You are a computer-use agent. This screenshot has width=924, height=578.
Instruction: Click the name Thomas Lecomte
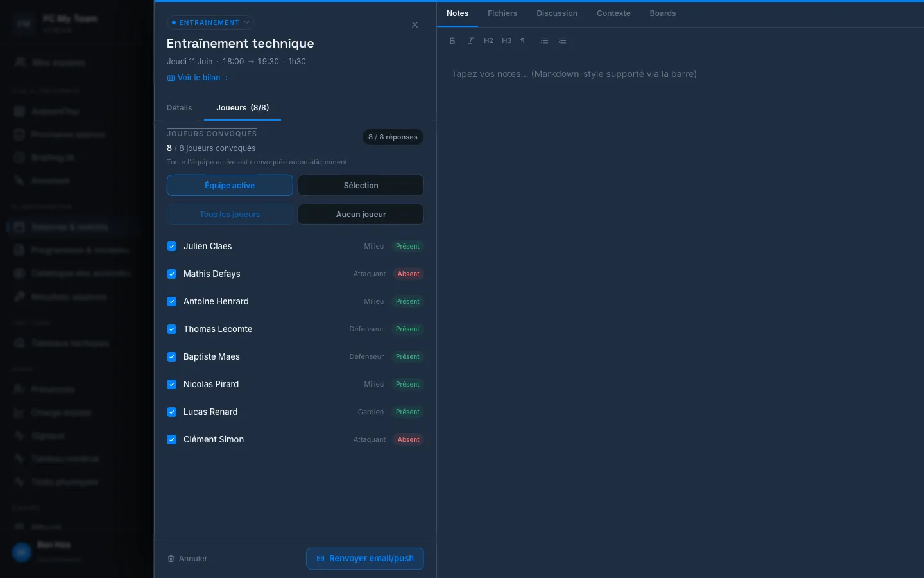coord(218,329)
